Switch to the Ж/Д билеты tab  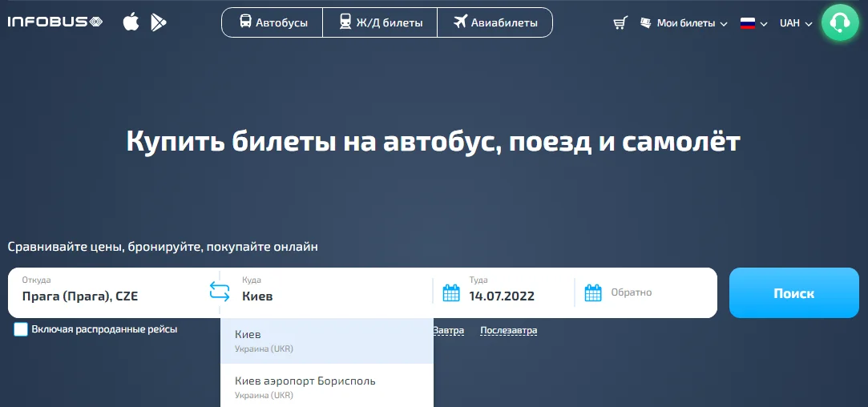click(x=380, y=22)
